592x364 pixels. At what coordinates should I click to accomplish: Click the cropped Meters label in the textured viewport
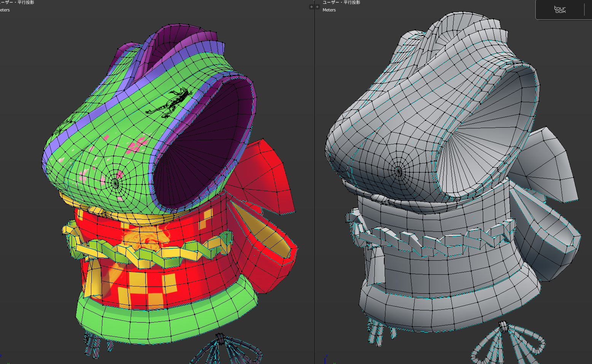(x=5, y=10)
